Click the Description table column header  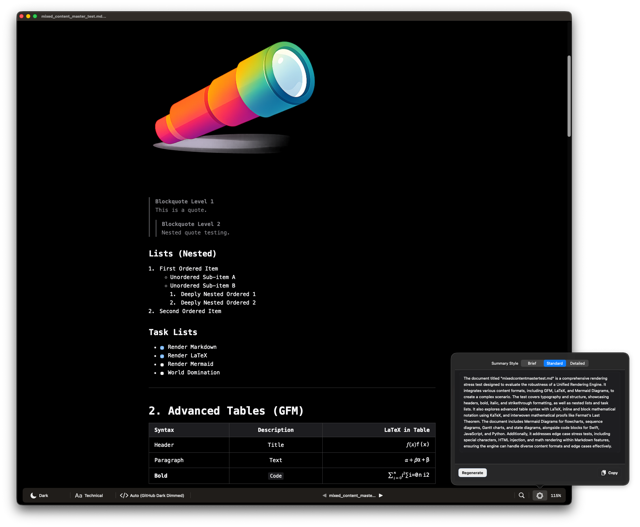[276, 430]
